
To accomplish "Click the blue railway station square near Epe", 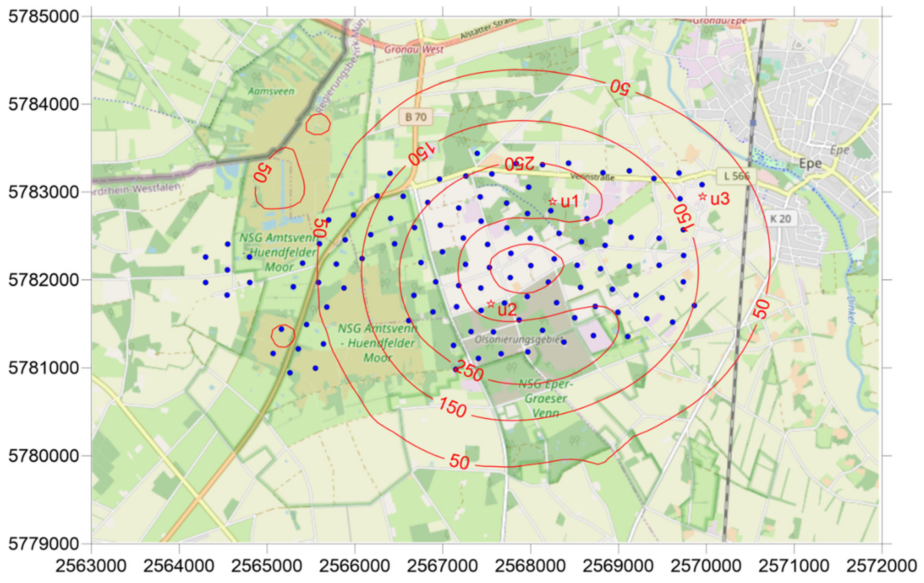I will pyautogui.click(x=753, y=123).
